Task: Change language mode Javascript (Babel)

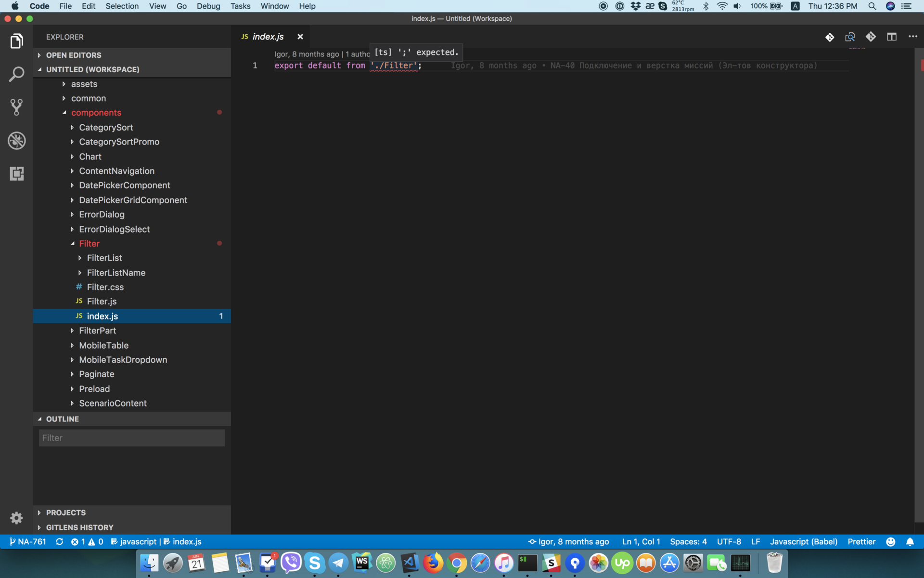Action: click(804, 542)
